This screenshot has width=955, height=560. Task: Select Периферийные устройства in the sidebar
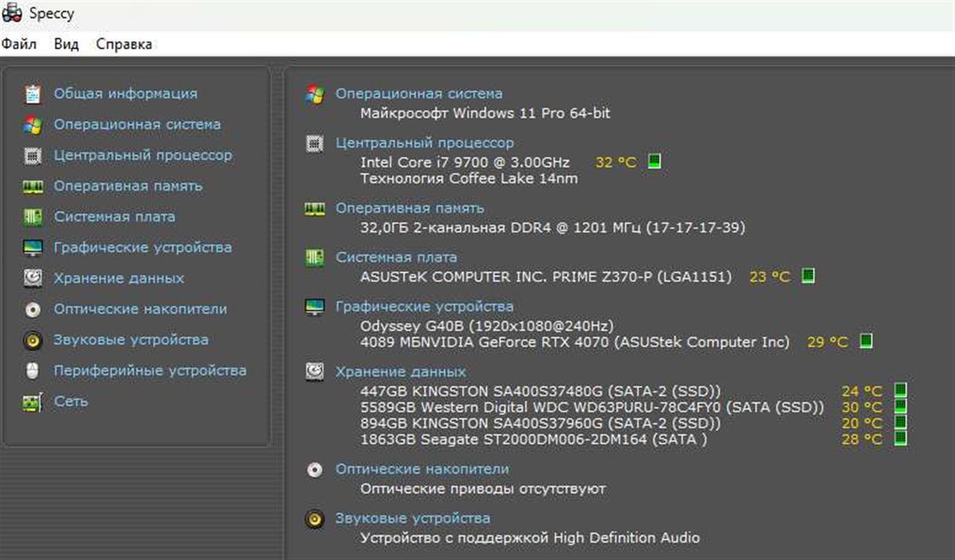[150, 371]
